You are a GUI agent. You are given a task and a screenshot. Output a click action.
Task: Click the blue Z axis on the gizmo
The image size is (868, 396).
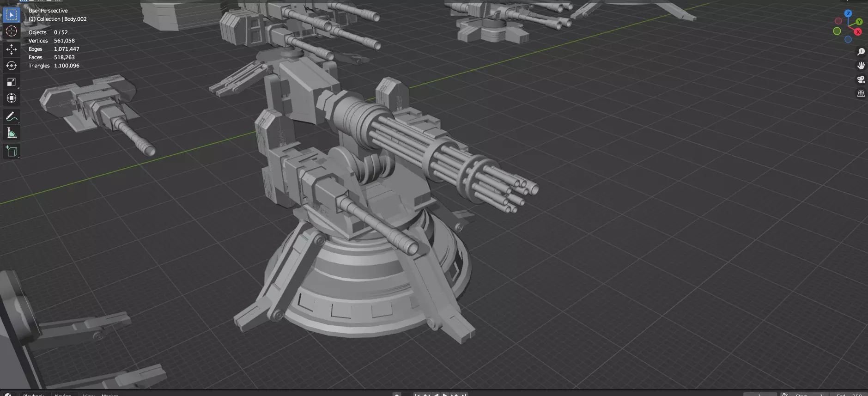848,13
